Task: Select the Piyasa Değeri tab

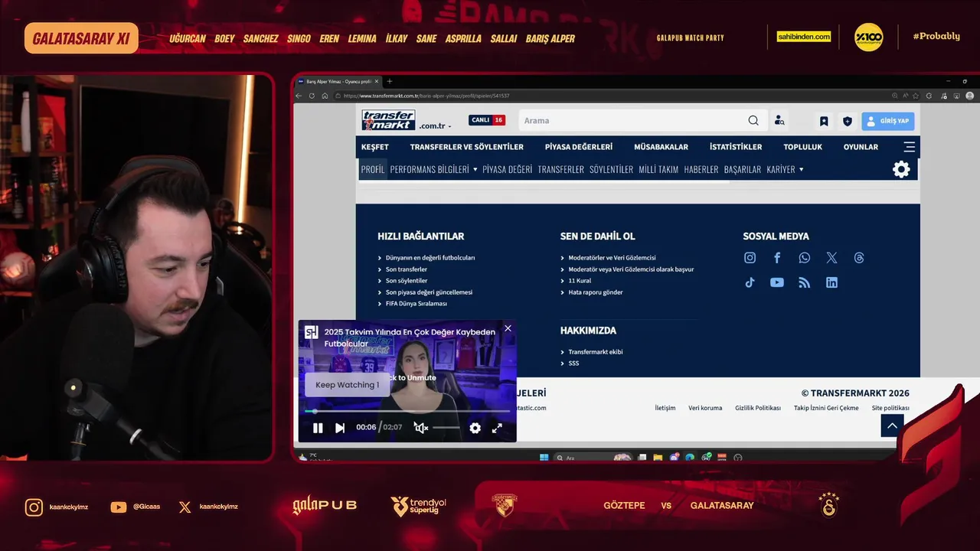Action: [507, 169]
